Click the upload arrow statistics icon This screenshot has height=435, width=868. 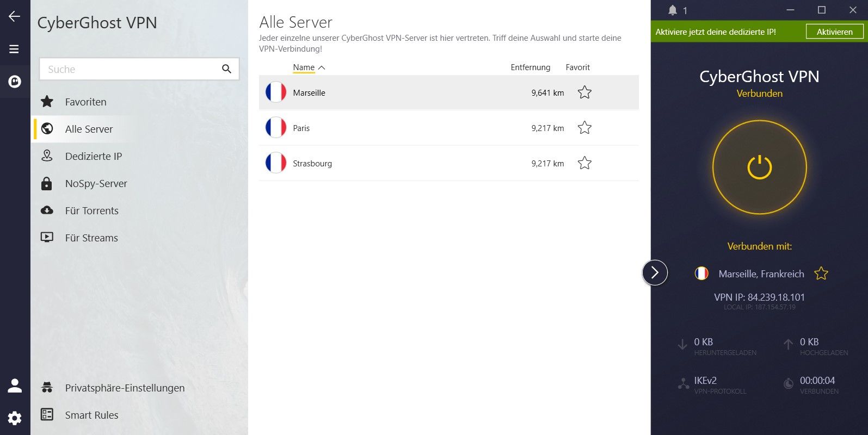[788, 344]
